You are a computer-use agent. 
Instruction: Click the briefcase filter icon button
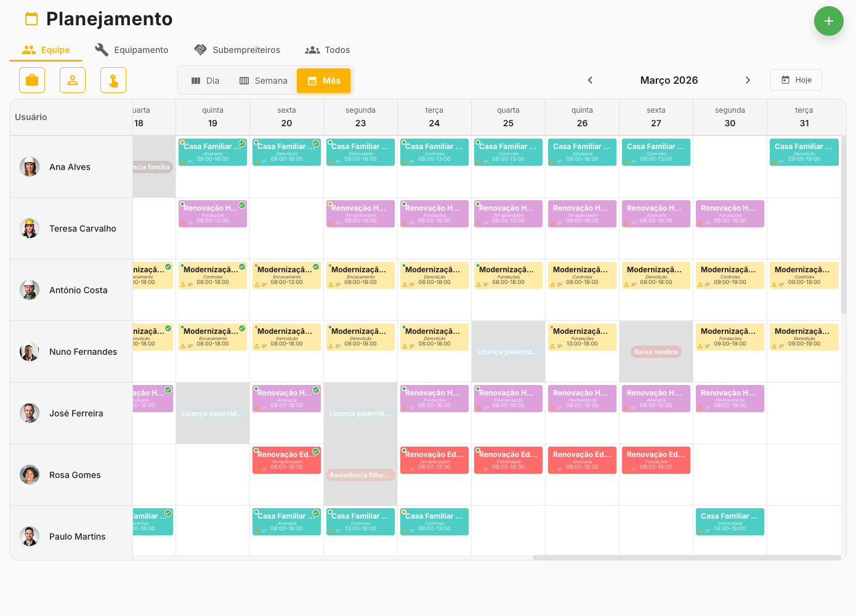[x=32, y=80]
